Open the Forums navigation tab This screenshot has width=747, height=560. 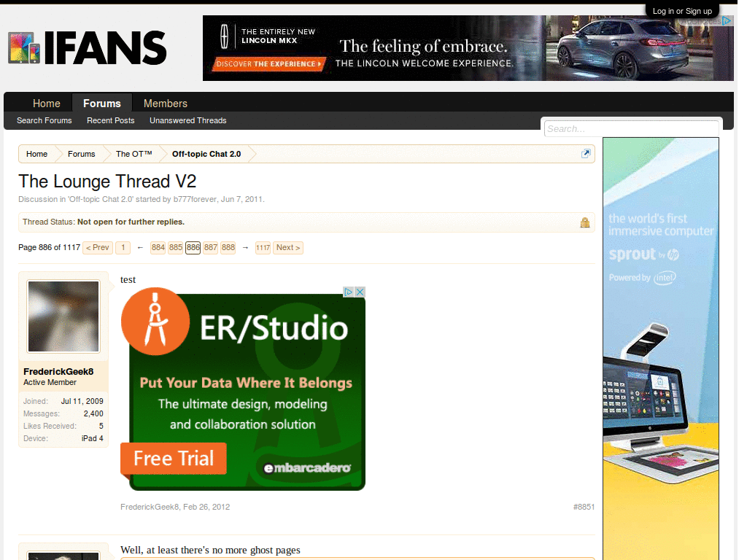102,104
